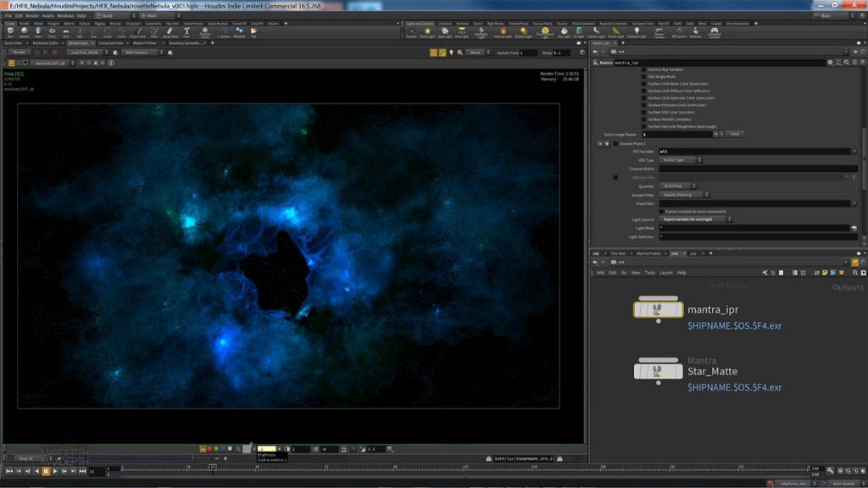The image size is (868, 488).
Task: Add an Environment Light from the shelf
Action: click(x=545, y=33)
